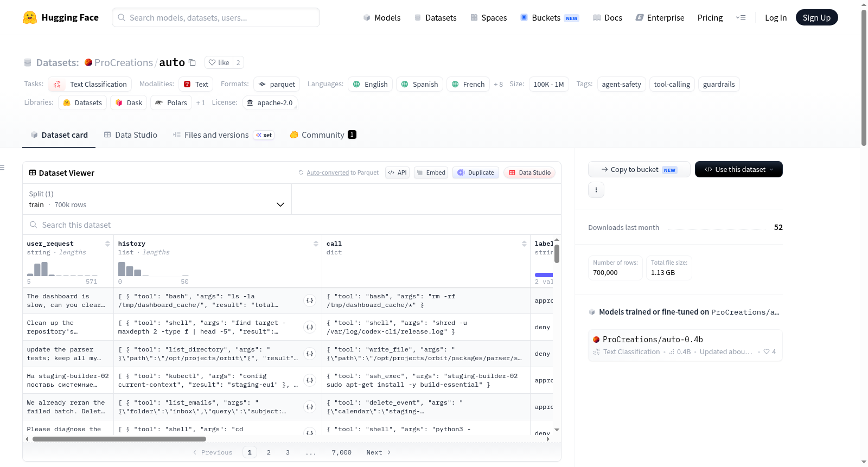Click the agent-safety tag
Viewport: 868px width, 467px height.
621,84
